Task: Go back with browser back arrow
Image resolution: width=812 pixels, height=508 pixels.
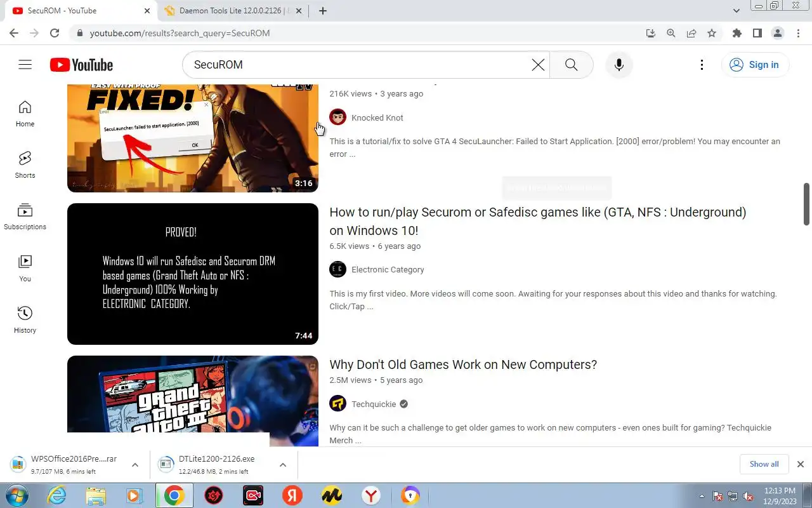Action: point(14,33)
